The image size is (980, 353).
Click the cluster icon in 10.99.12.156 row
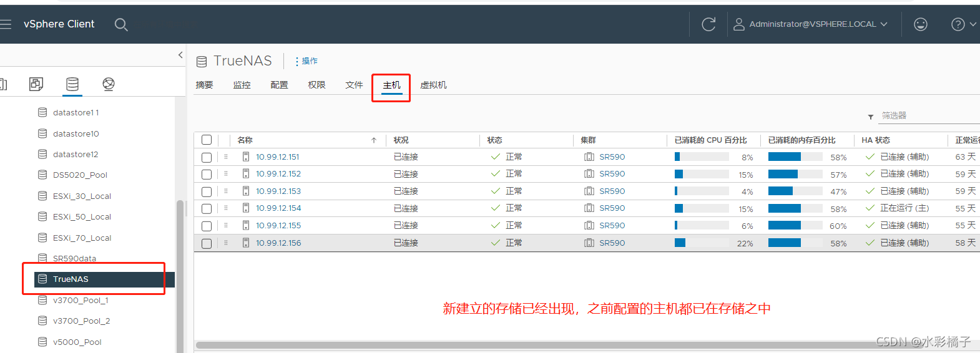[589, 243]
